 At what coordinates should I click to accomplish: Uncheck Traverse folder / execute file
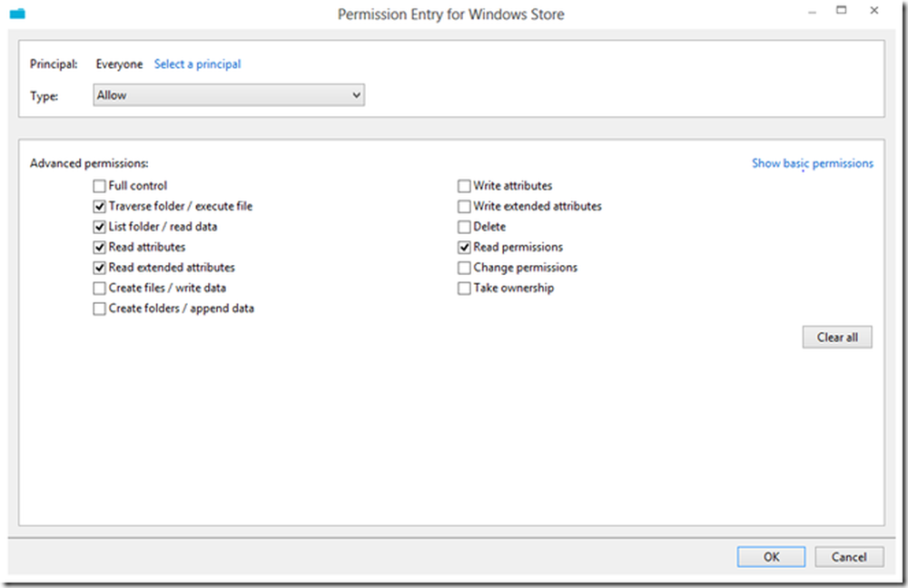coord(99,206)
